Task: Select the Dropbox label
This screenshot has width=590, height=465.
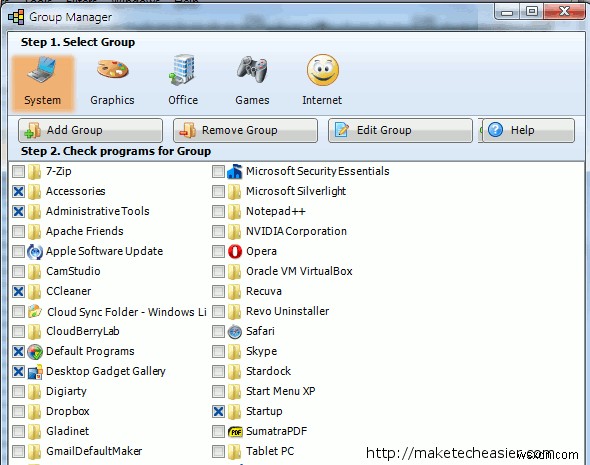Action: (x=68, y=411)
